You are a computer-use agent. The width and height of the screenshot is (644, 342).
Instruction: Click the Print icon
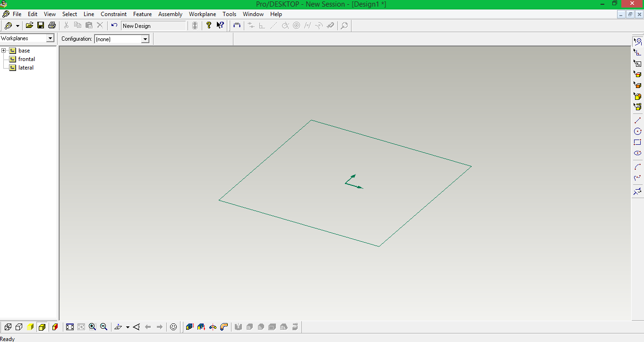(x=52, y=26)
